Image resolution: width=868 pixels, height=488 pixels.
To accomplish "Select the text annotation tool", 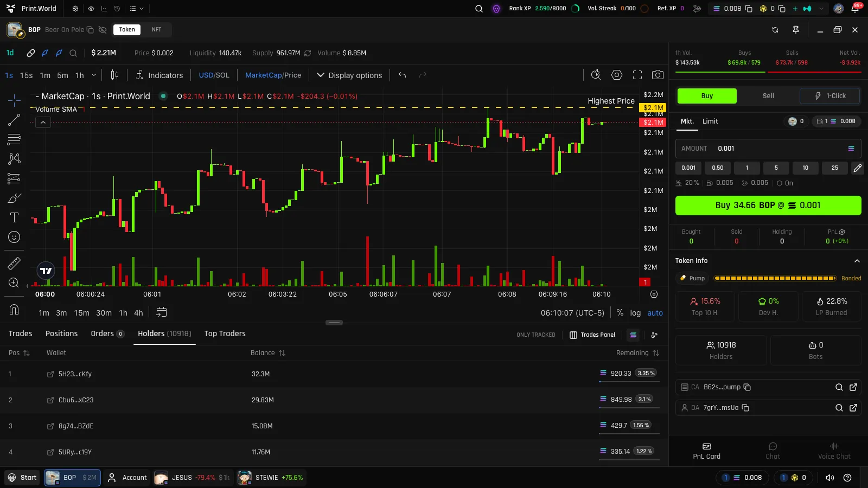I will click(x=14, y=217).
